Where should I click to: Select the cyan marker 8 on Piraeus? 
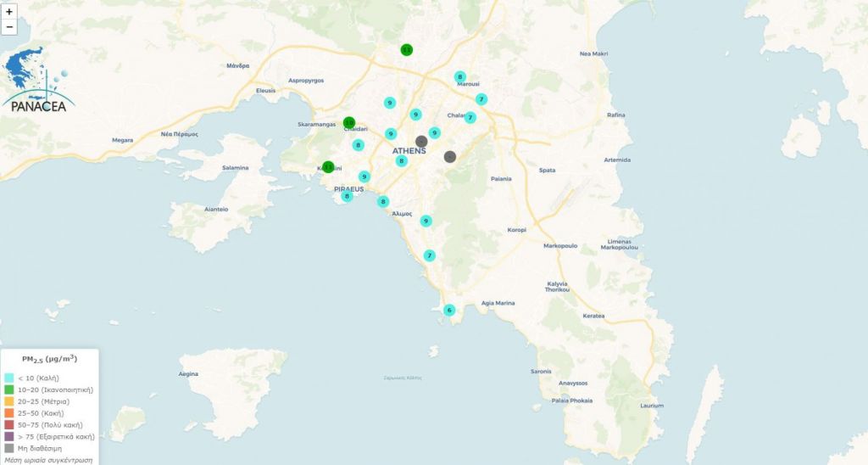point(347,197)
